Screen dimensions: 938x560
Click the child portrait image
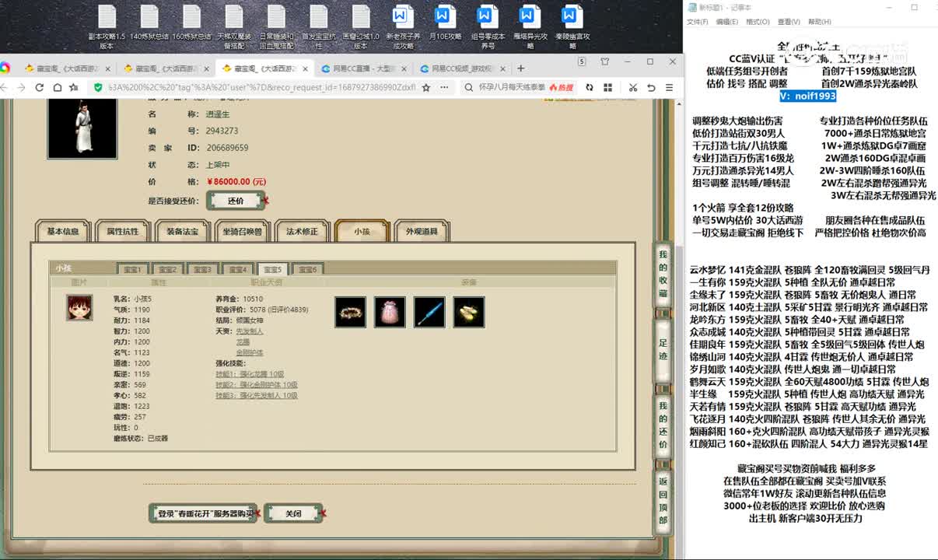[79, 307]
